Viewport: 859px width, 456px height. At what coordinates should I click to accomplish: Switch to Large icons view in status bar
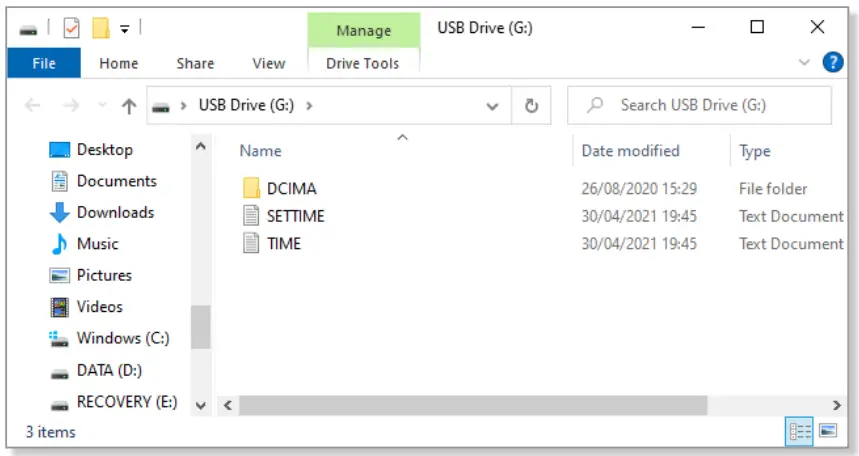827,432
